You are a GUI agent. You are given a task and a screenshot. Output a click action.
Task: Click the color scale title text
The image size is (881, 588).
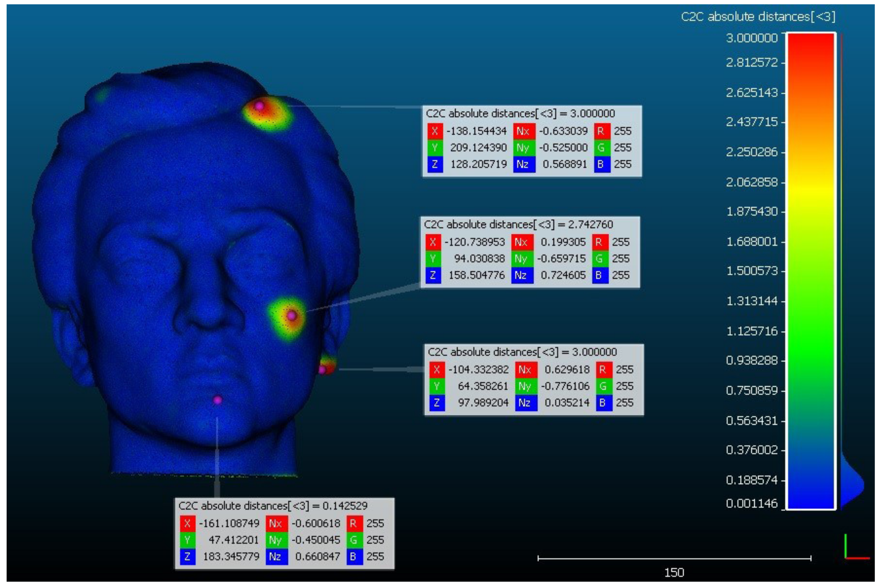pos(758,17)
